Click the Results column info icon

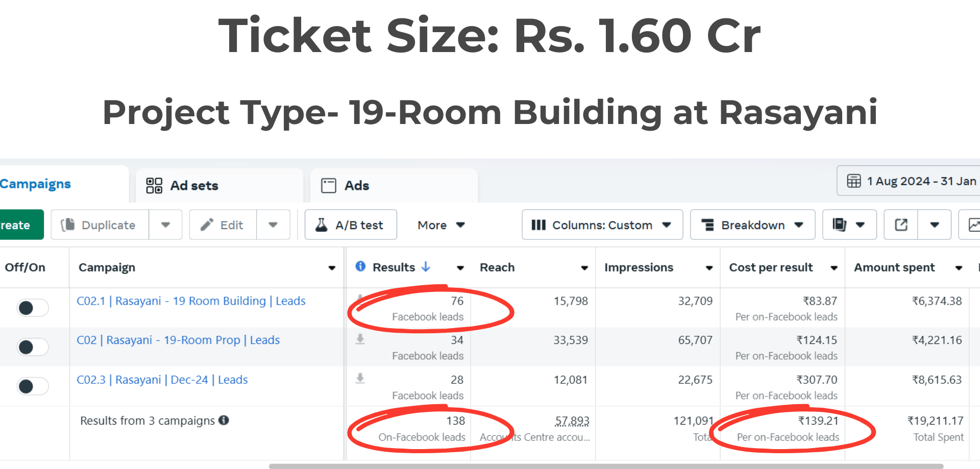[360, 266]
